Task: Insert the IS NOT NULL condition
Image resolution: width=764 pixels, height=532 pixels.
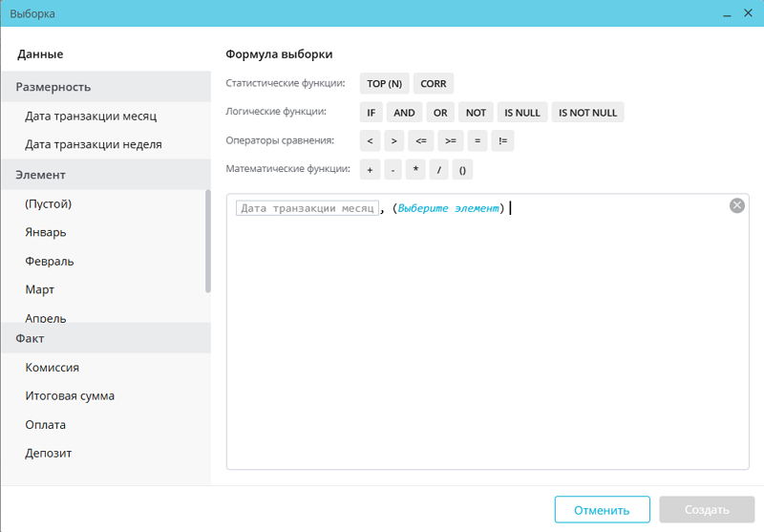Action: [x=587, y=113]
